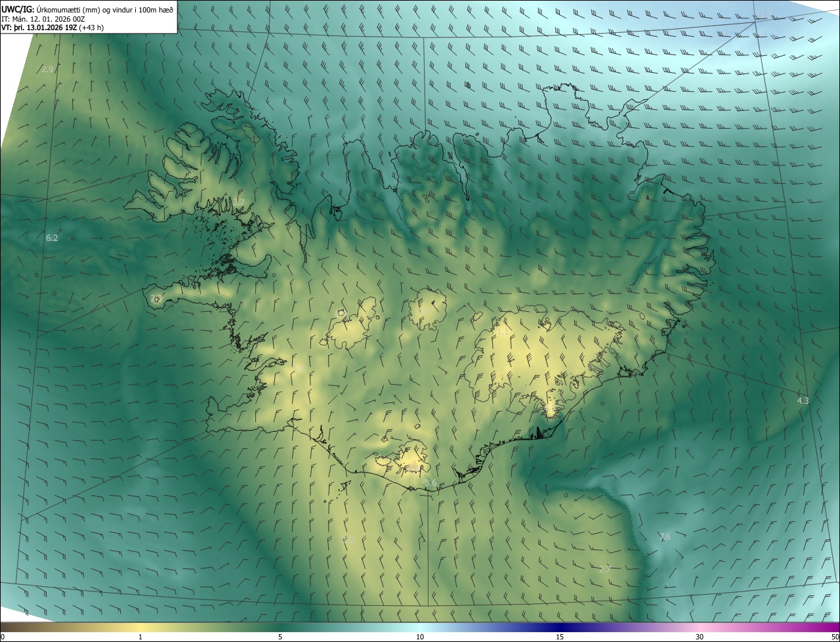Click the 2.7 value label beside the Westfjords
This screenshot has height=642, width=840.
[x=239, y=202]
